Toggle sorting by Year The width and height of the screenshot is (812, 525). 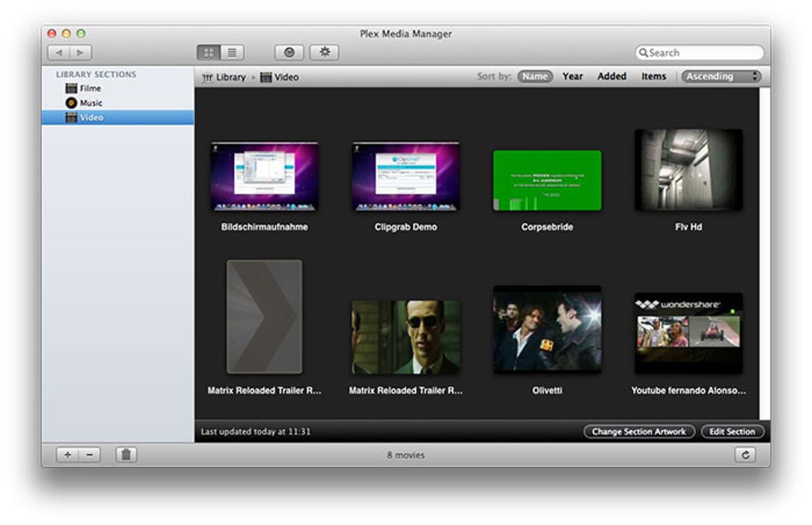pos(572,76)
